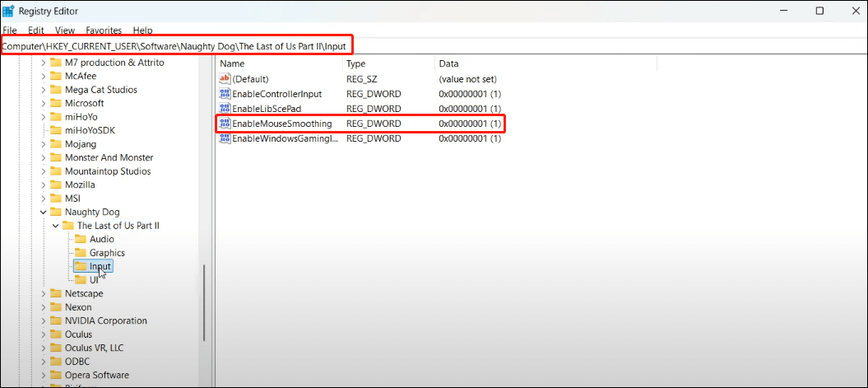Click the Graphics folder icon

point(81,253)
